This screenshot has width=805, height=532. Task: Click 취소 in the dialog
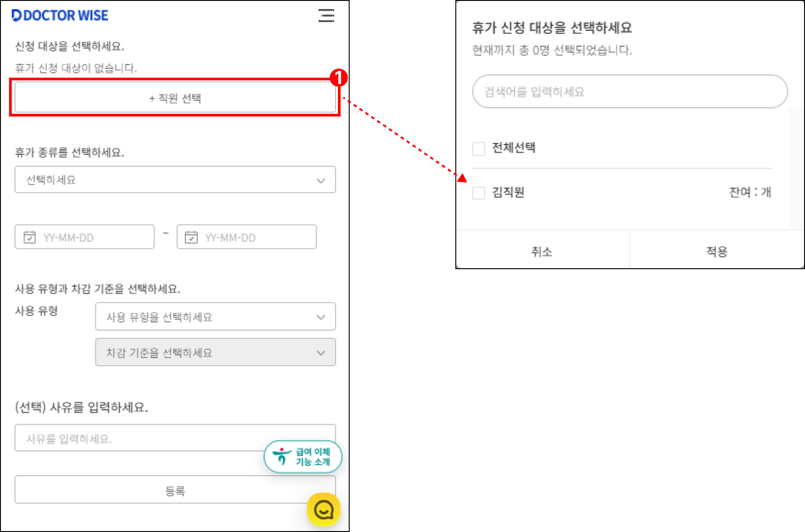pos(542,251)
